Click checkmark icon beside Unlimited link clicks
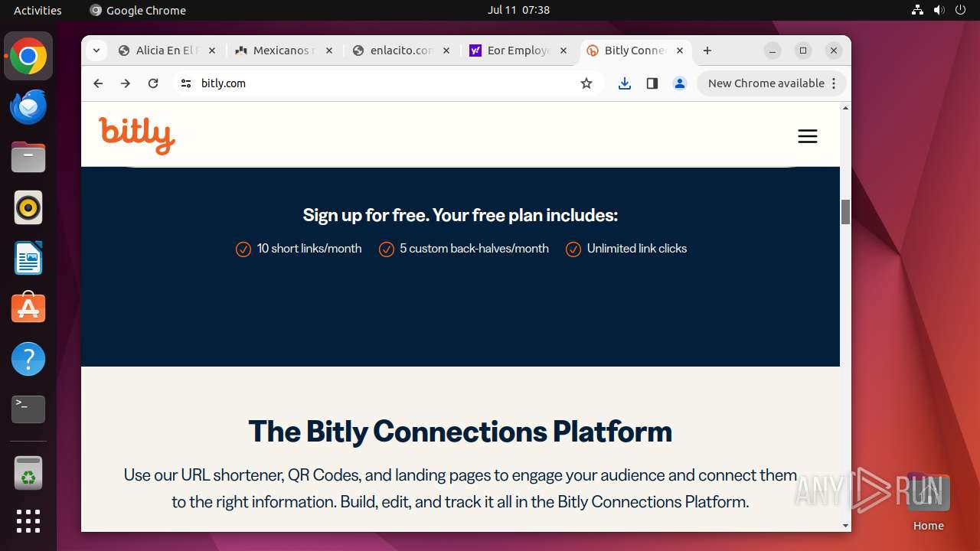Viewport: 980px width, 551px height. [x=573, y=249]
